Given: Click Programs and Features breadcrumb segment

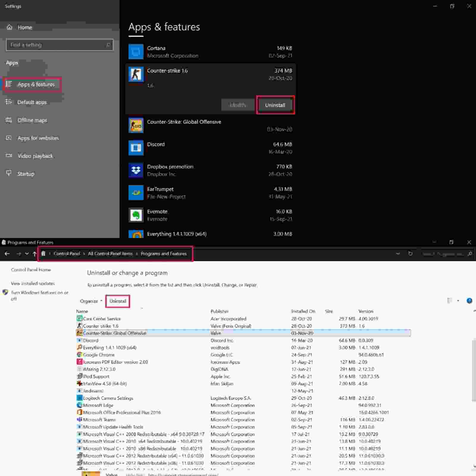Looking at the screenshot, I should [x=164, y=254].
